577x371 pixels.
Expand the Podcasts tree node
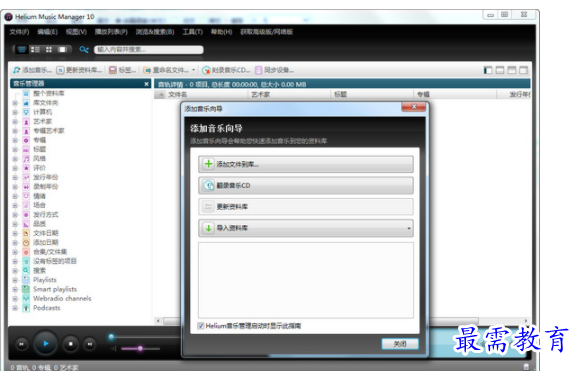click(15, 308)
